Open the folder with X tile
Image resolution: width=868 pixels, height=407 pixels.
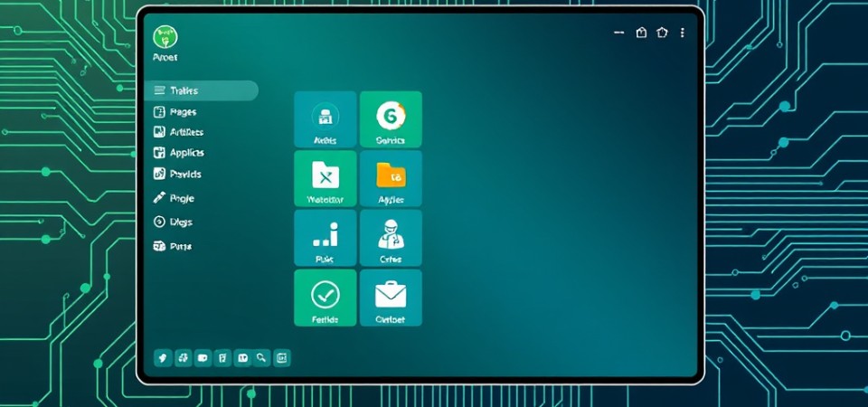coord(325,178)
